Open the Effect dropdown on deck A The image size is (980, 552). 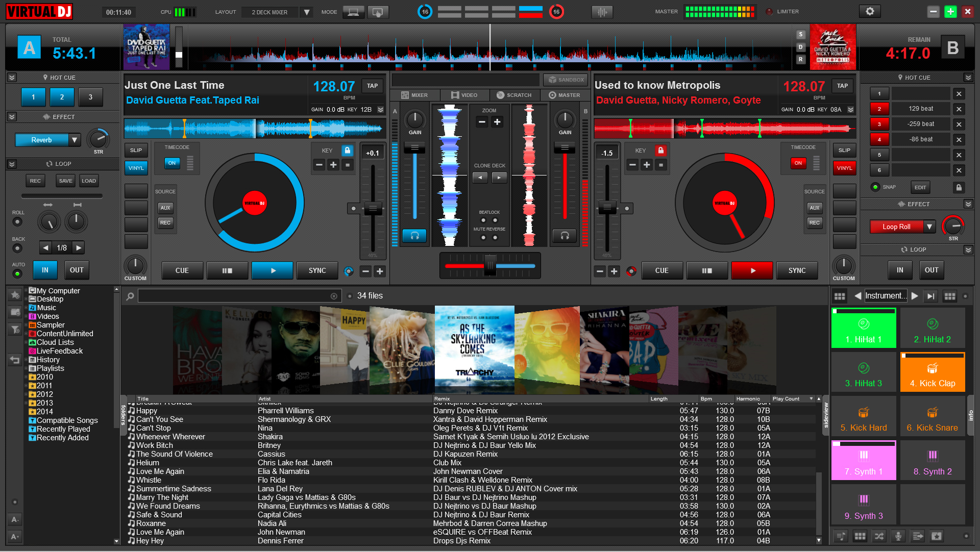point(72,140)
